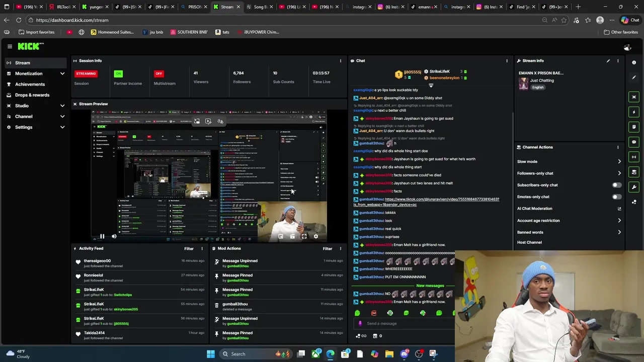Open Account age restriction options arrow
The height and width of the screenshot is (362, 644).
pyautogui.click(x=619, y=220)
